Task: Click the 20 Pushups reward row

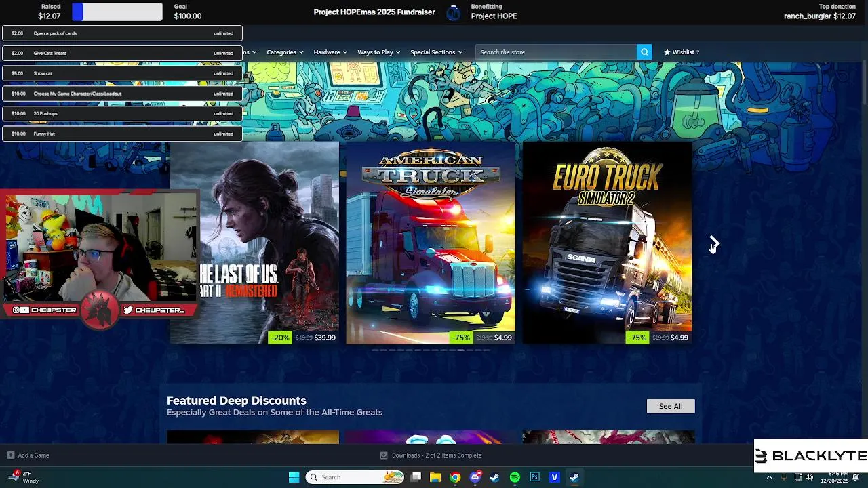Action: point(122,113)
